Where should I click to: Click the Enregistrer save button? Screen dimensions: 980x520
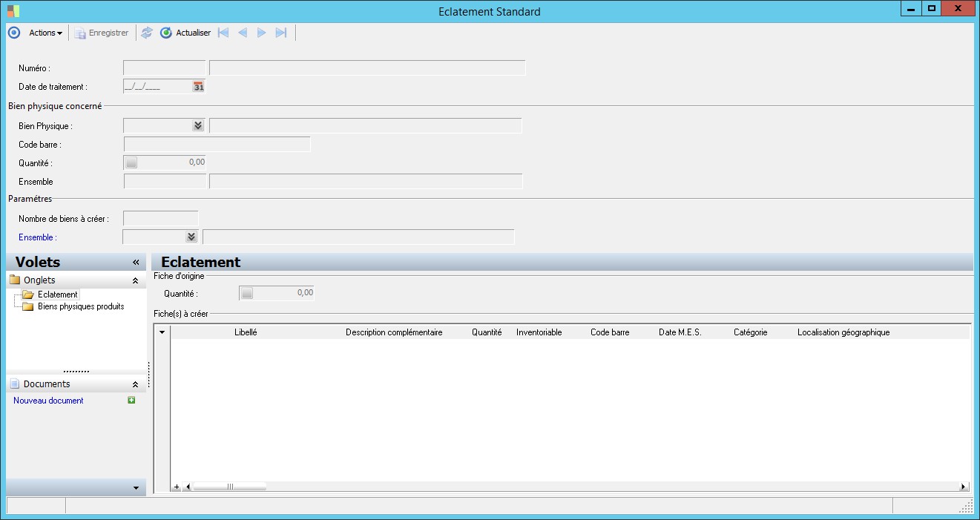(x=102, y=33)
